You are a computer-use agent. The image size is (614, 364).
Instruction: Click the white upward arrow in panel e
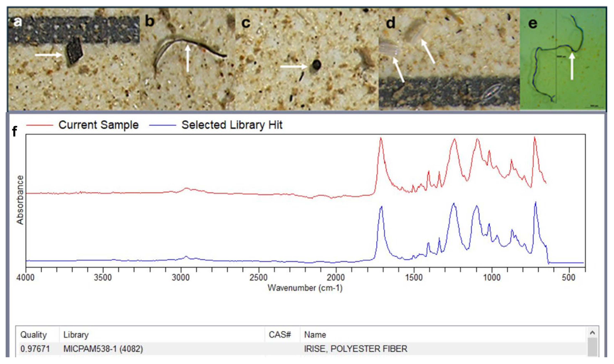(x=572, y=66)
